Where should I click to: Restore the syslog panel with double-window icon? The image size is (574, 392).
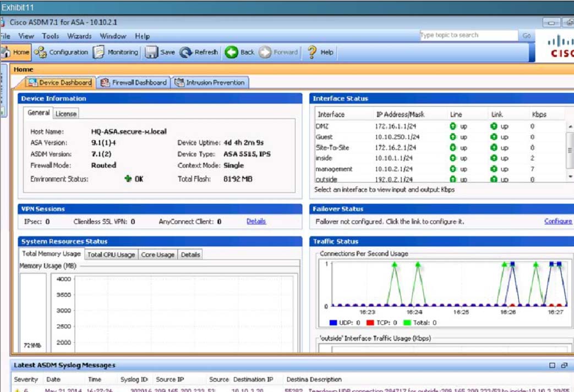[564, 365]
